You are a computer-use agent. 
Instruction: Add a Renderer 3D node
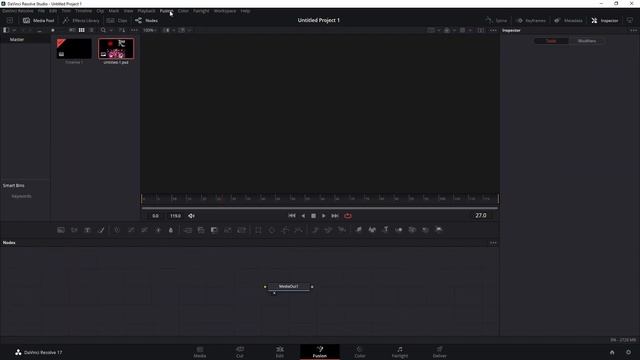pos(439,230)
